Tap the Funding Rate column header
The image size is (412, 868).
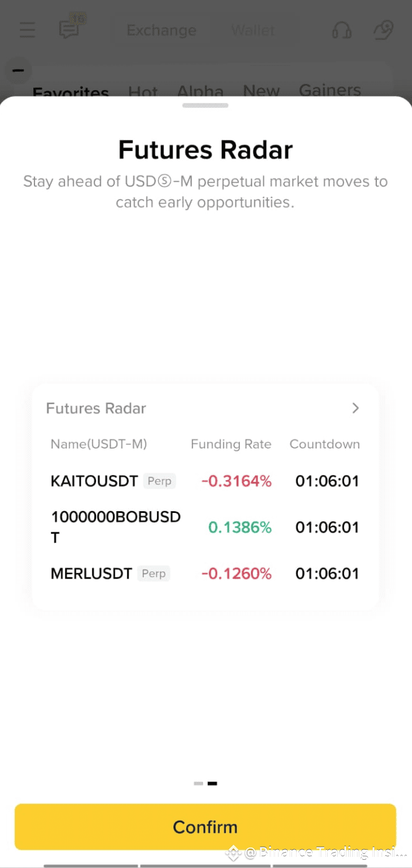(x=231, y=445)
